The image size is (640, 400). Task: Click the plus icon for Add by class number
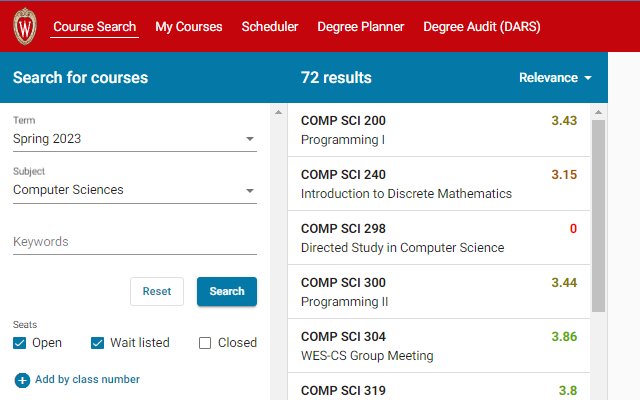click(22, 380)
